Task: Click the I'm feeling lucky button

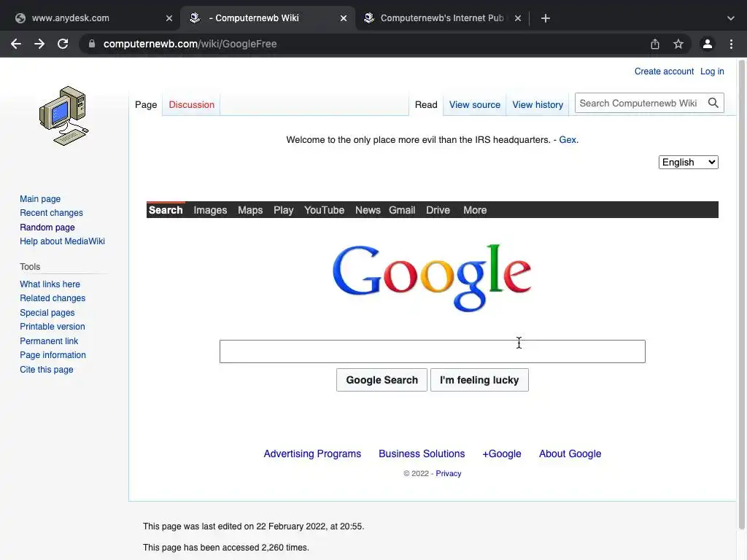Action: (x=479, y=380)
